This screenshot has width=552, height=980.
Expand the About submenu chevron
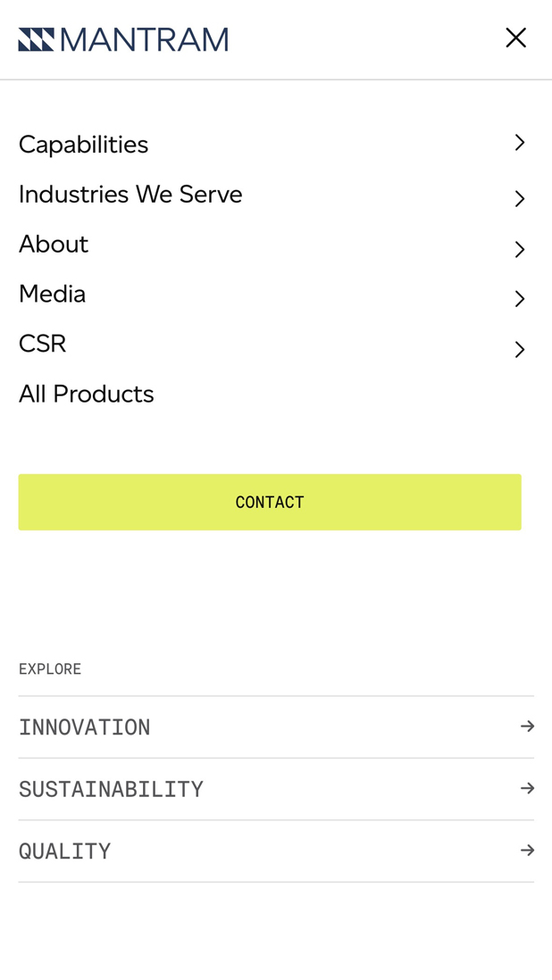520,249
